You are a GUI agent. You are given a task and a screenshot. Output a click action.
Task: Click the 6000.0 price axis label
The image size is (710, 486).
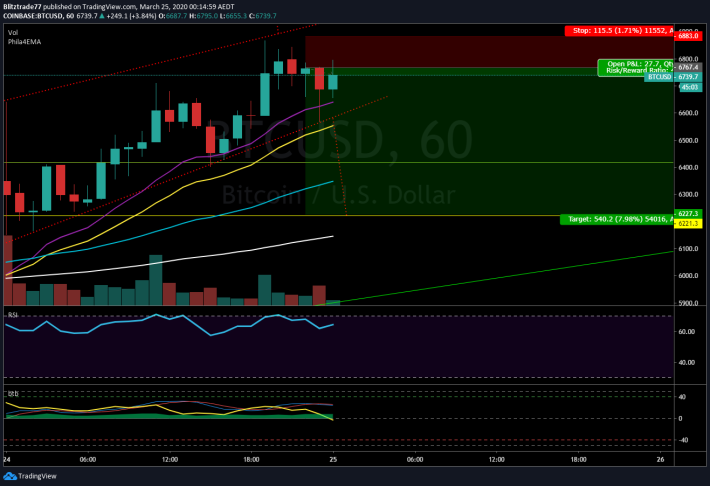coord(688,275)
